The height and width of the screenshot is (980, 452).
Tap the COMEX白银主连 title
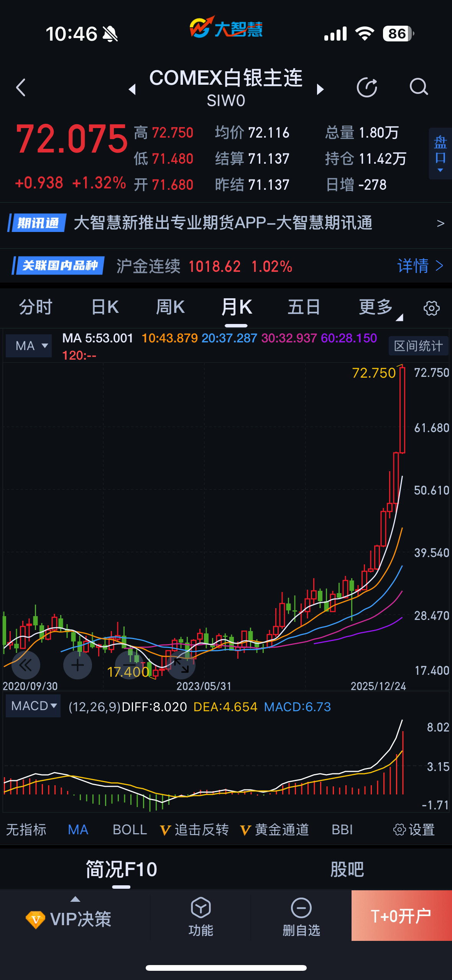[226, 78]
